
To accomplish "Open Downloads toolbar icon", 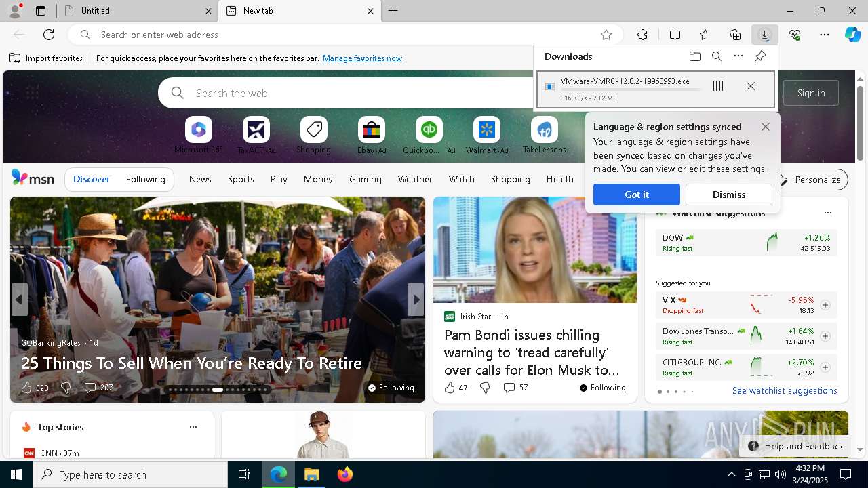I will click(x=764, y=35).
